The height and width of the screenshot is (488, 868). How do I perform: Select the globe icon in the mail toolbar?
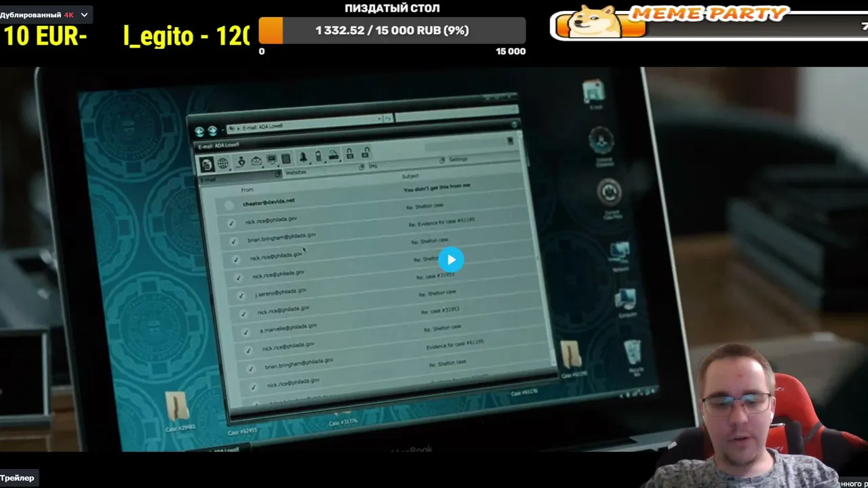[x=222, y=163]
